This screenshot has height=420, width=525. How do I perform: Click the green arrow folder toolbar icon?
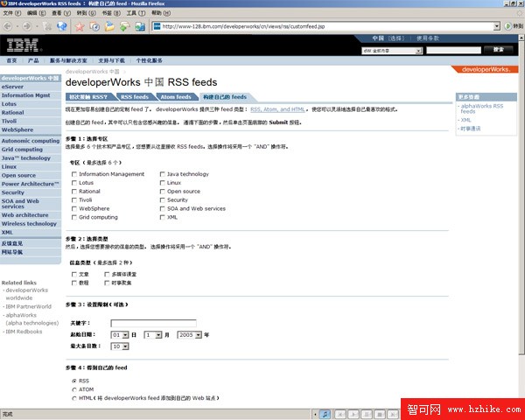point(125,26)
